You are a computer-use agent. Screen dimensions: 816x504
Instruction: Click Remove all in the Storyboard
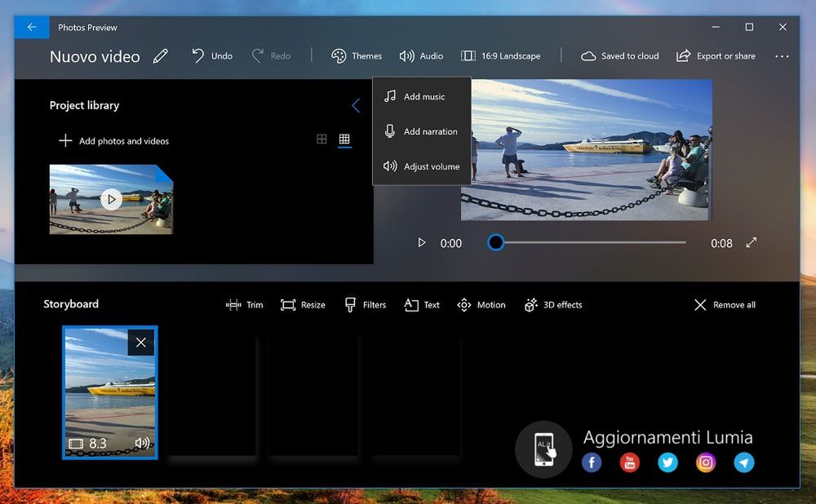[x=725, y=305]
